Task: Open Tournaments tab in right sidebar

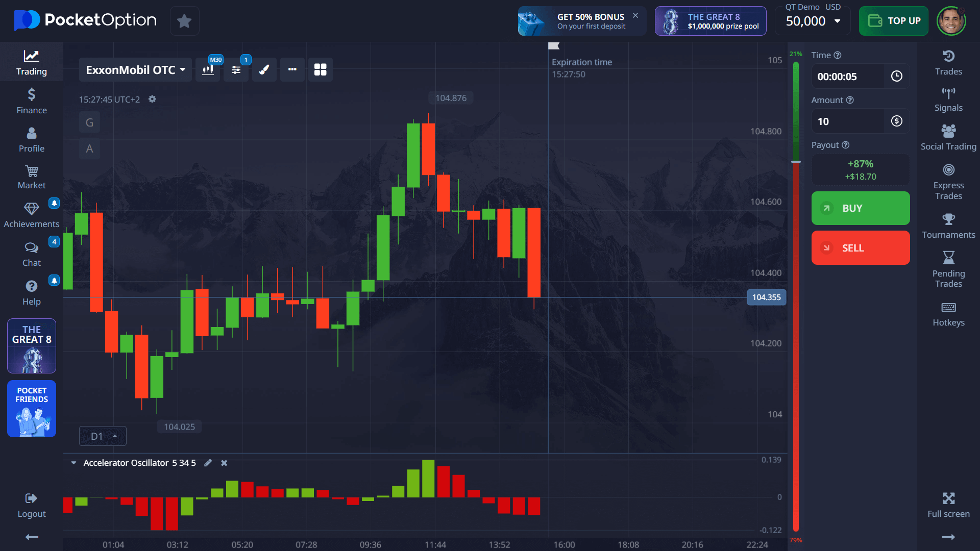Action: (x=948, y=226)
